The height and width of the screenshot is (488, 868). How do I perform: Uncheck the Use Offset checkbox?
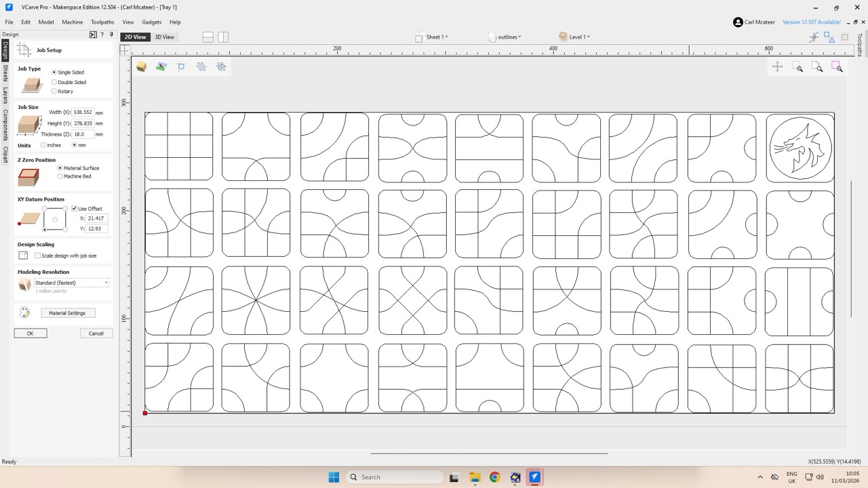(x=75, y=209)
